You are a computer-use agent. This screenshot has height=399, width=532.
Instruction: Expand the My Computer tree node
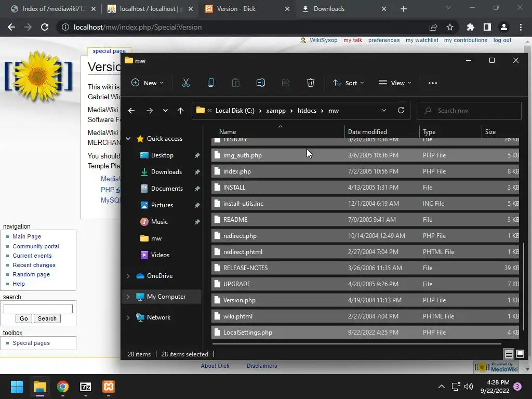pyautogui.click(x=128, y=297)
